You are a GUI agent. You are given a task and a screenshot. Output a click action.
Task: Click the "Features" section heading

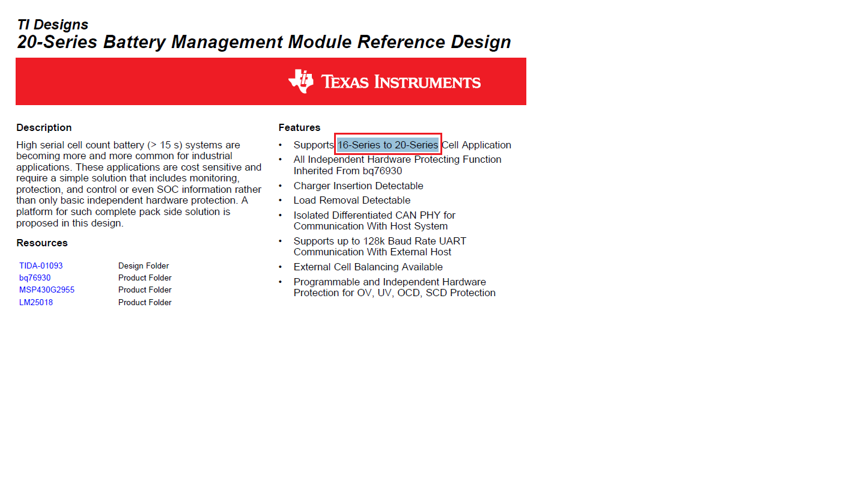click(x=299, y=127)
